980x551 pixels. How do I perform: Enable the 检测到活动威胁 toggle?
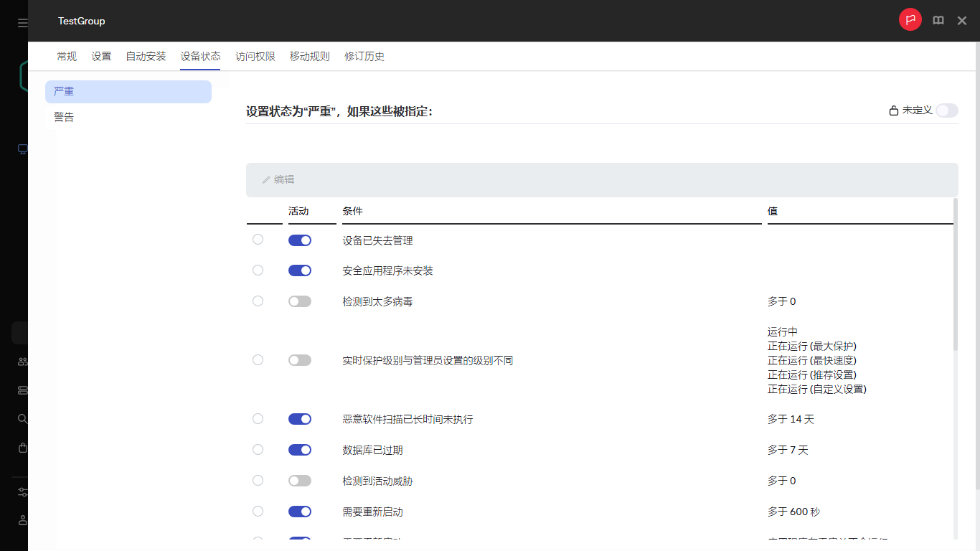click(x=299, y=481)
